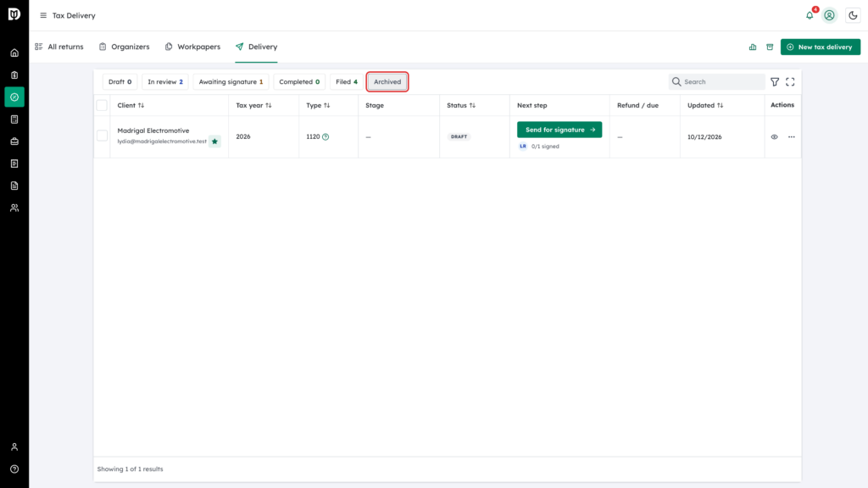This screenshot has width=868, height=488.
Task: Tick the select-all checkbox in the table header
Action: [102, 105]
